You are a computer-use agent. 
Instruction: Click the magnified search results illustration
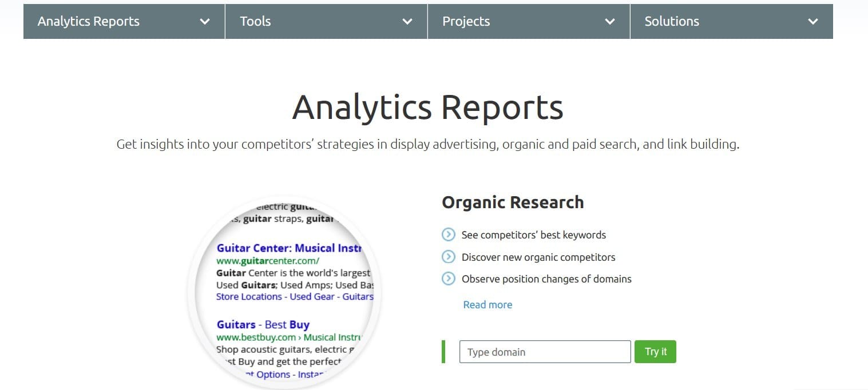pos(284,293)
